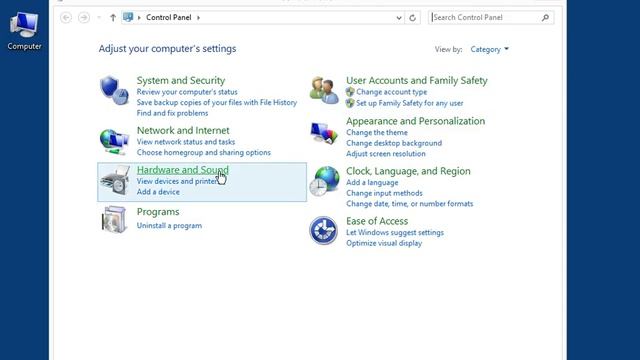Click the User Accounts people icon

pos(324,90)
